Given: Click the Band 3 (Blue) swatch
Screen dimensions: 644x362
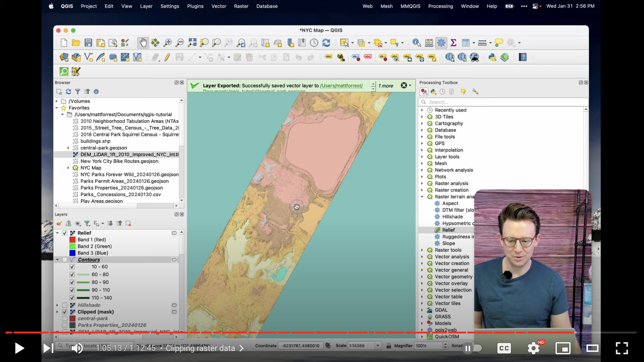Looking at the screenshot, I should 72,253.
